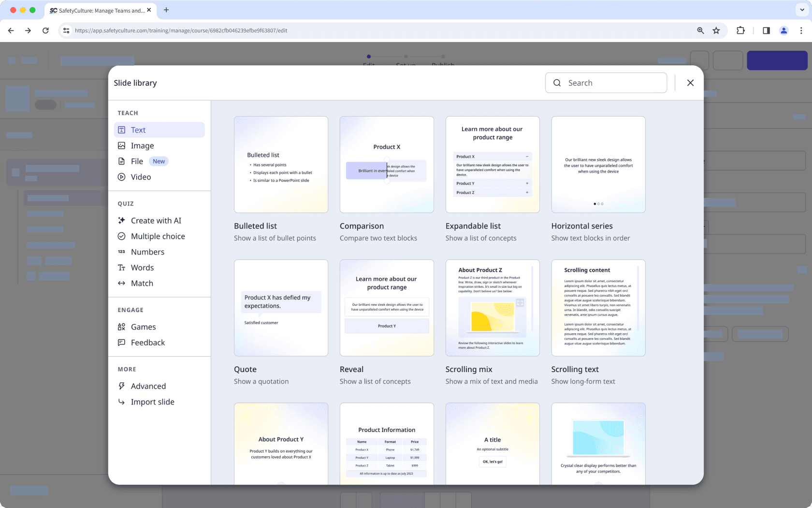Open the Games engage section
The height and width of the screenshot is (508, 812).
(143, 327)
